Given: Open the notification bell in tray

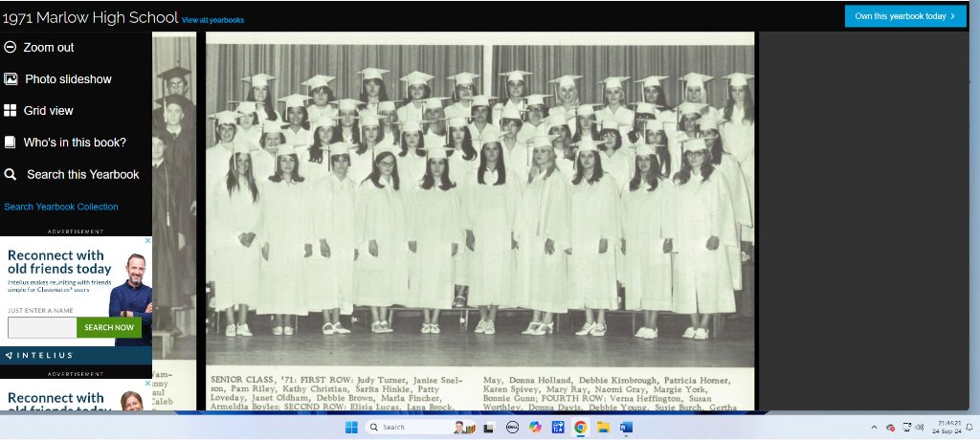Looking at the screenshot, I should pyautogui.click(x=969, y=427).
